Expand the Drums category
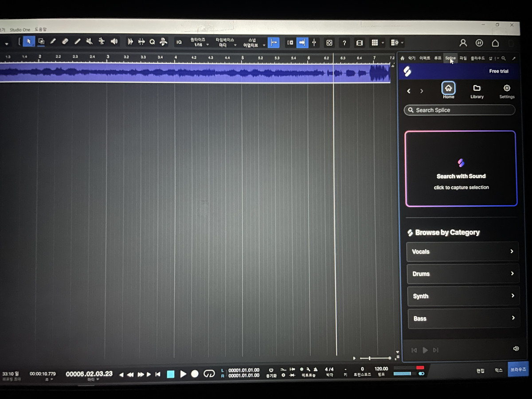The width and height of the screenshot is (532, 399). tap(463, 274)
